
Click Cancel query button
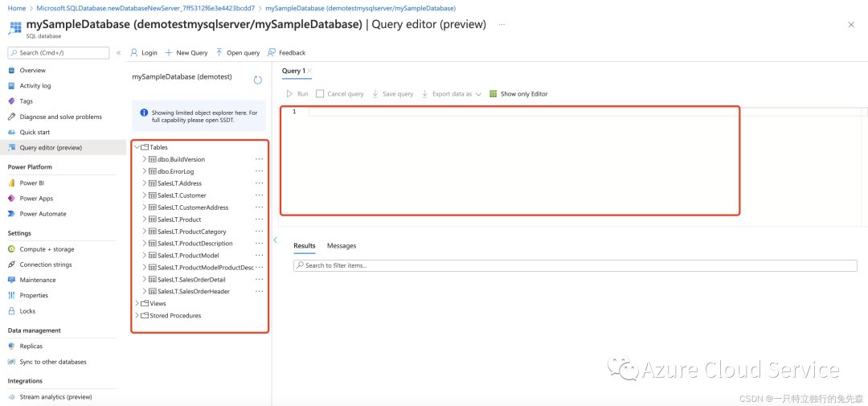[x=339, y=94]
